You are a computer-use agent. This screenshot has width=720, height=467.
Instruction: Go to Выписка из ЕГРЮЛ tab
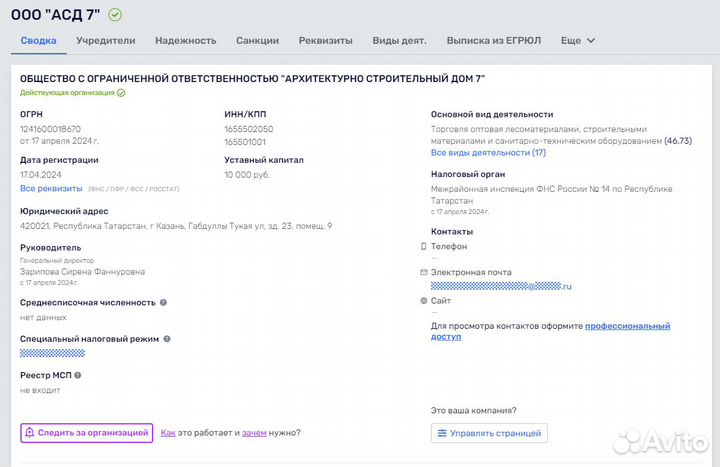[x=493, y=41]
